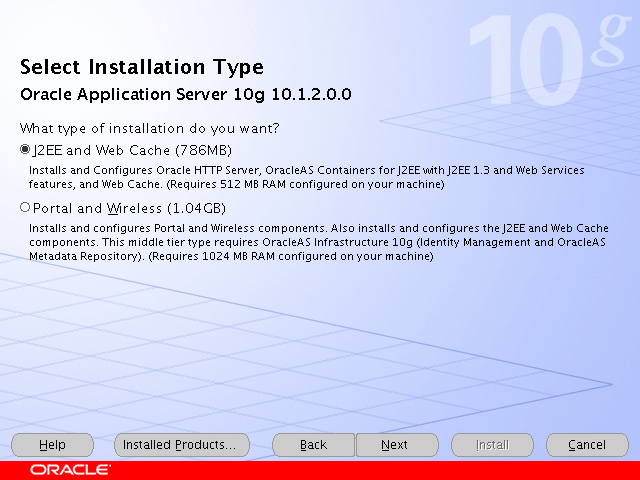Cancel the installation
Image resolution: width=640 pixels, height=480 pixels.
click(587, 444)
